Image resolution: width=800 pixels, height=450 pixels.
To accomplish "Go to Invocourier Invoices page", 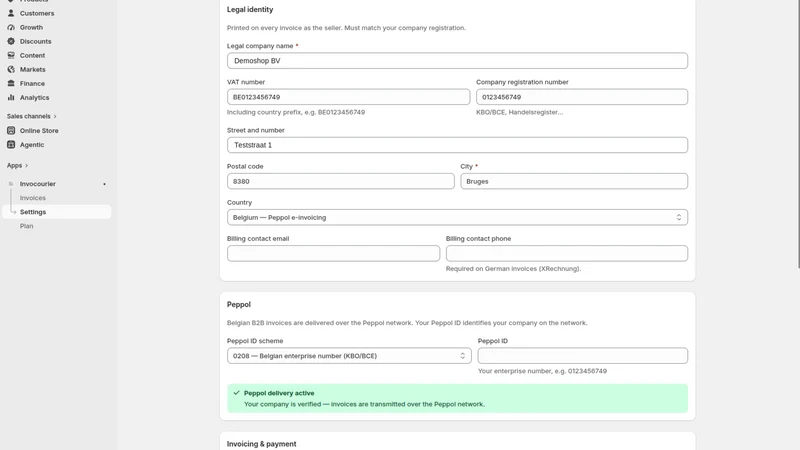I will pyautogui.click(x=33, y=198).
